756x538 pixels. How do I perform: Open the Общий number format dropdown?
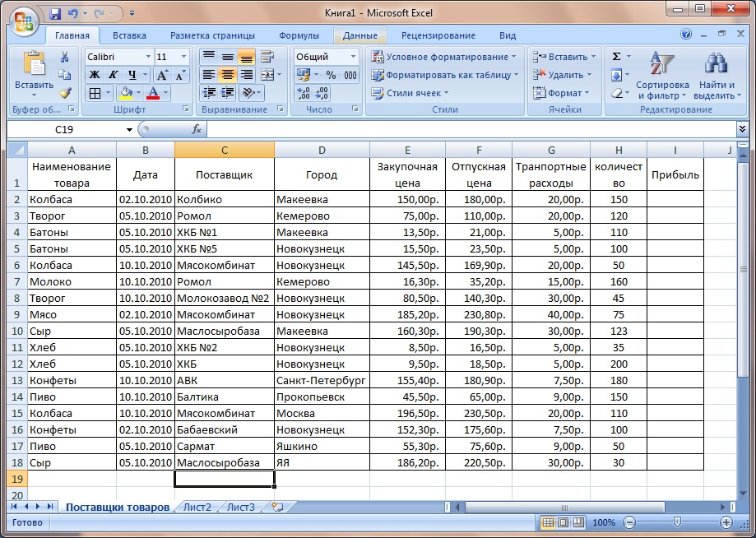click(353, 57)
